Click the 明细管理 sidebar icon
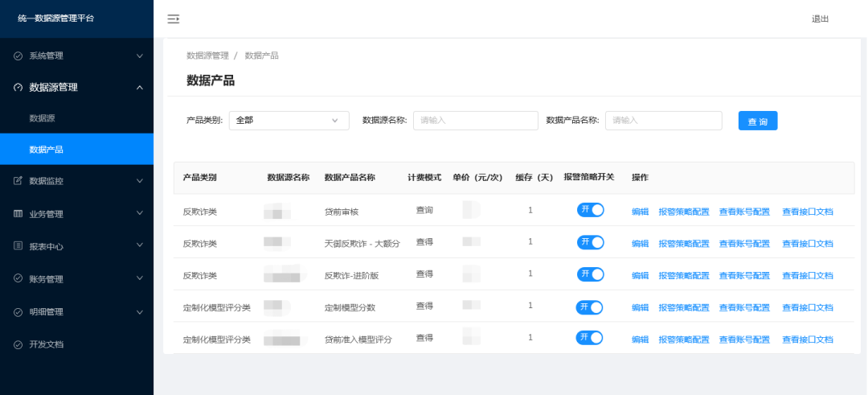The height and width of the screenshot is (395, 868). [18, 312]
